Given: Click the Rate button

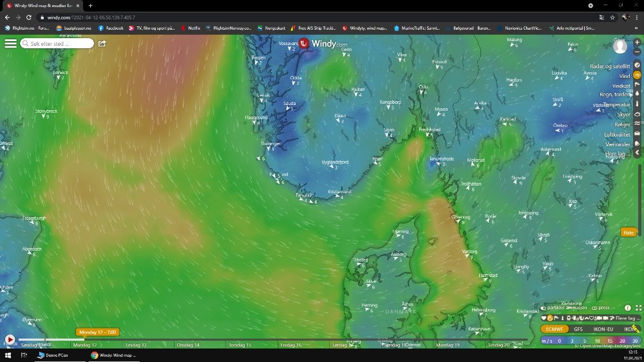Looking at the screenshot, I should pyautogui.click(x=629, y=233).
